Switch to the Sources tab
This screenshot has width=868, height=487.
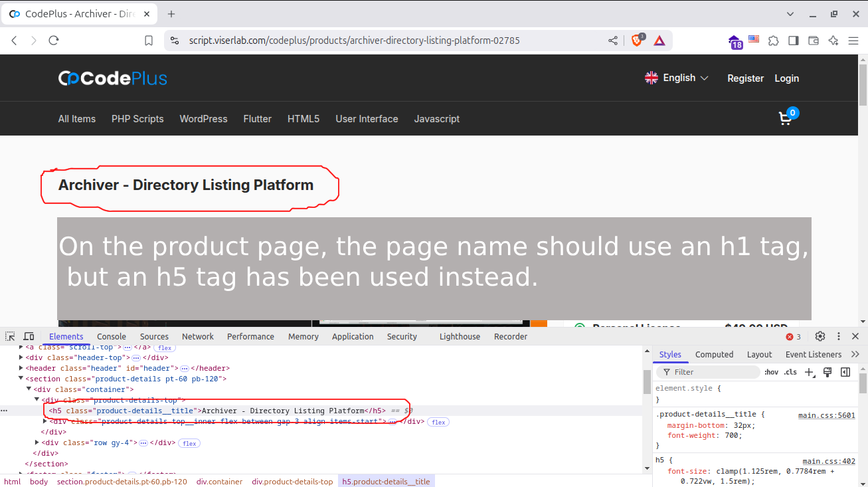tap(154, 337)
